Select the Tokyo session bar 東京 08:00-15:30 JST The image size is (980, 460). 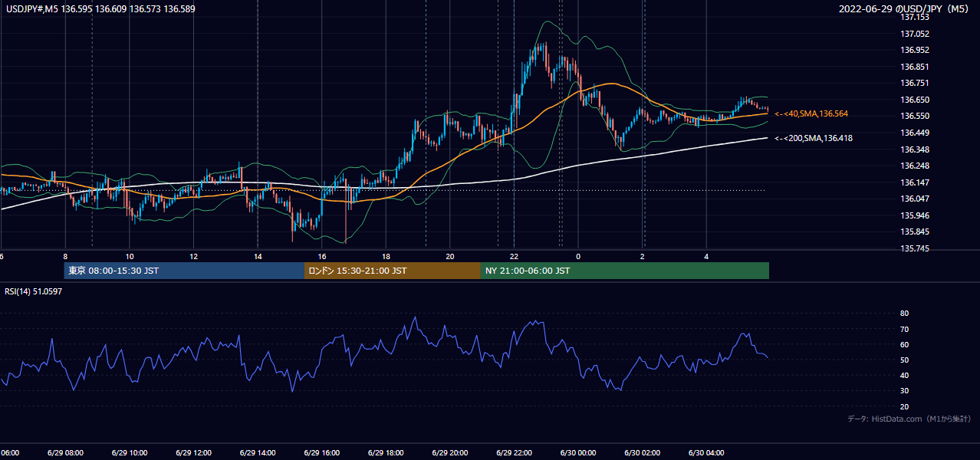(x=184, y=271)
